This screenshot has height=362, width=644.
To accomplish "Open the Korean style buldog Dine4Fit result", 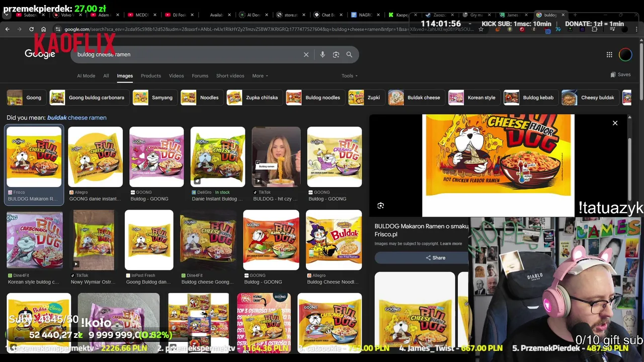I will [x=35, y=248].
